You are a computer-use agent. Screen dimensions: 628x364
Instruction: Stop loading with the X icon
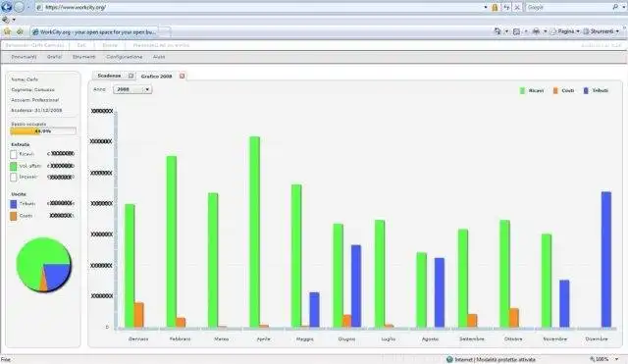click(x=517, y=7)
